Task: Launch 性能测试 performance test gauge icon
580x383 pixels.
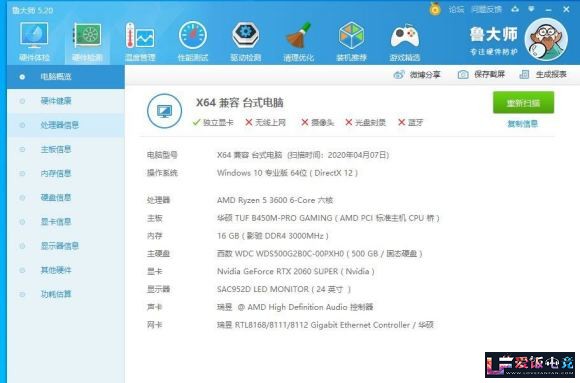Action: pos(193,41)
